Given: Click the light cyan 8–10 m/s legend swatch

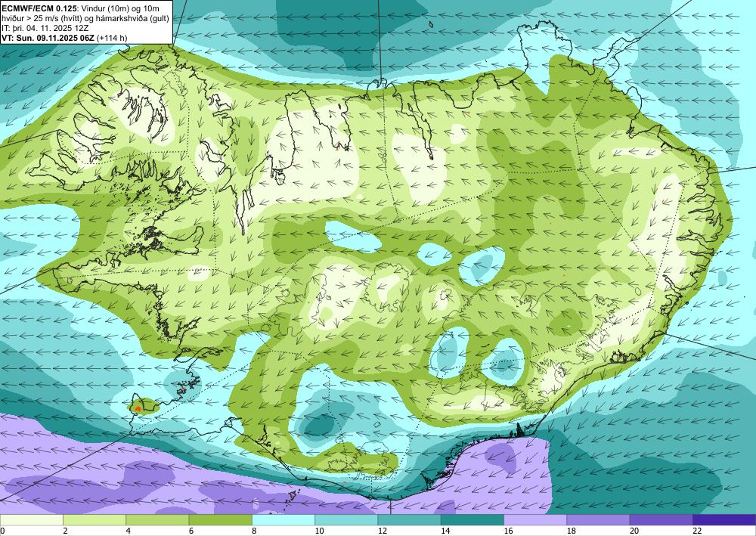Looking at the screenshot, I should tap(283, 520).
